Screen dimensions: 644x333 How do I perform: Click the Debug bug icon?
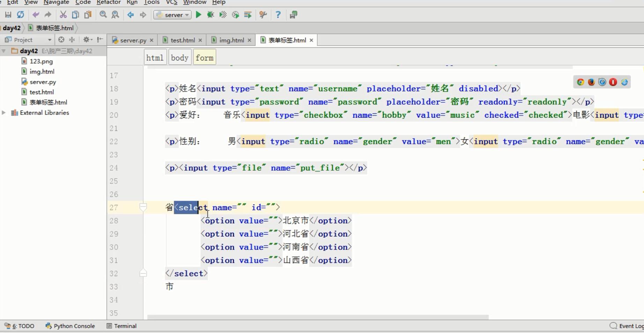[x=210, y=15]
